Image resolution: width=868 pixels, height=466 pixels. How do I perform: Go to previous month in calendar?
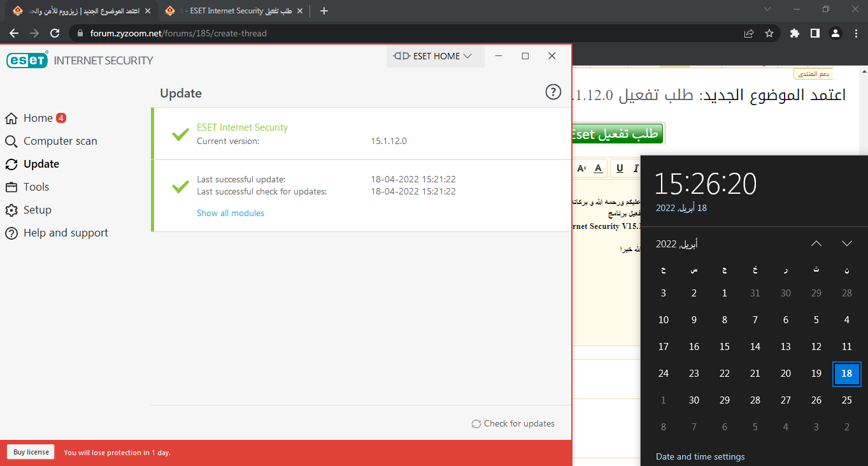816,244
